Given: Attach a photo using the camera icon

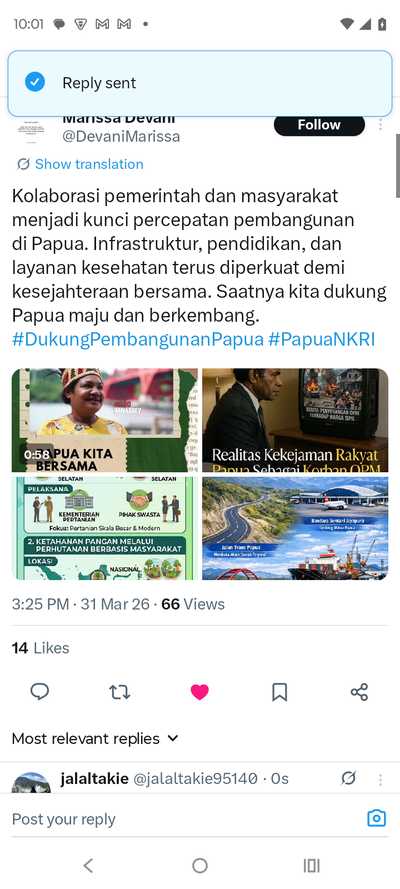Looking at the screenshot, I should [377, 818].
